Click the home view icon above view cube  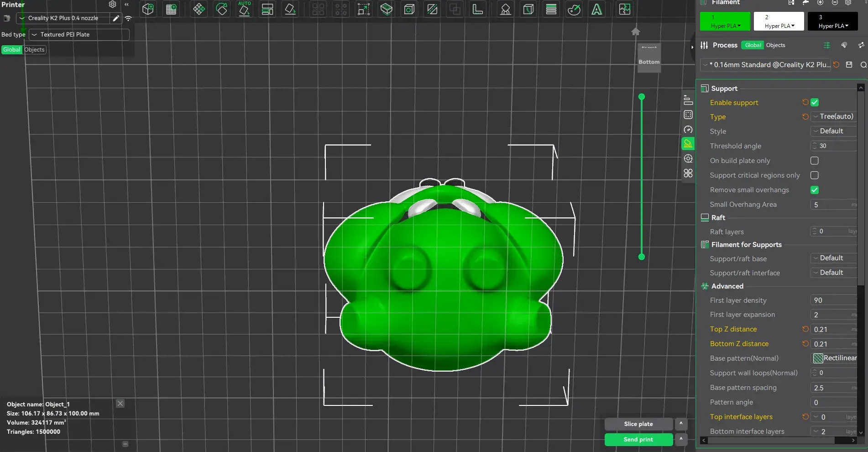636,32
